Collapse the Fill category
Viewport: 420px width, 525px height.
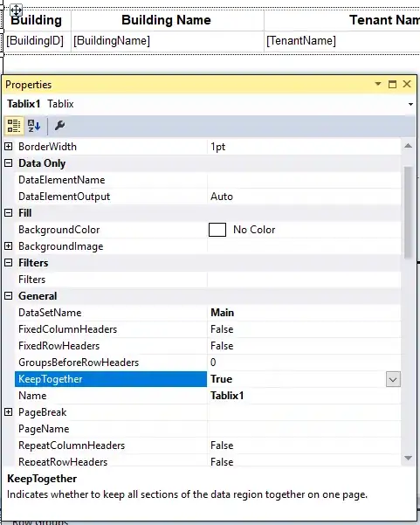pos(9,213)
